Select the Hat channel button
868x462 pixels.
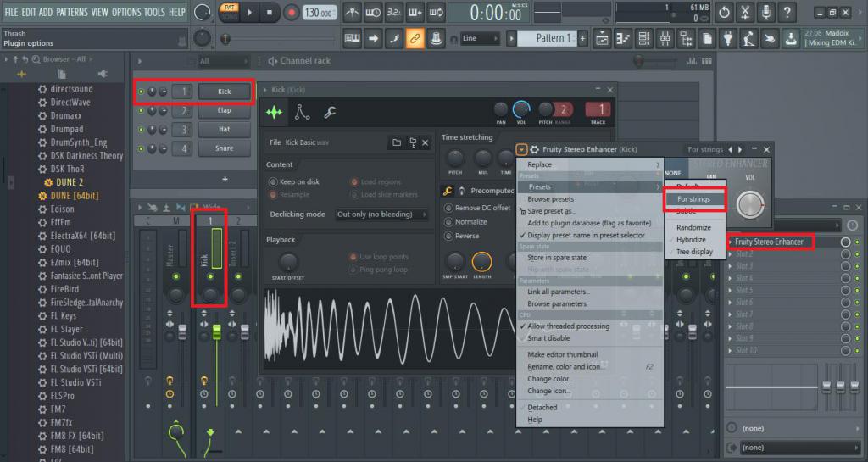[224, 130]
